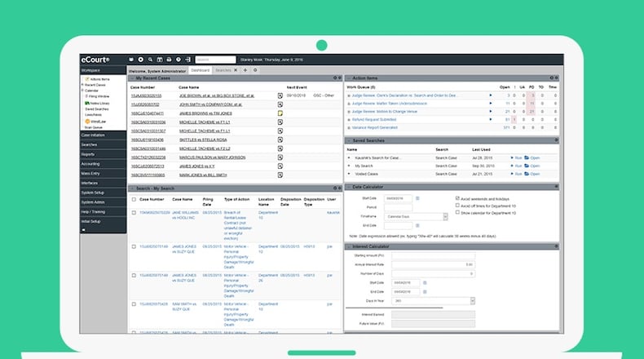This screenshot has height=359, width=644.
Task: Click Open for Voided Cases row
Action: [x=535, y=174]
